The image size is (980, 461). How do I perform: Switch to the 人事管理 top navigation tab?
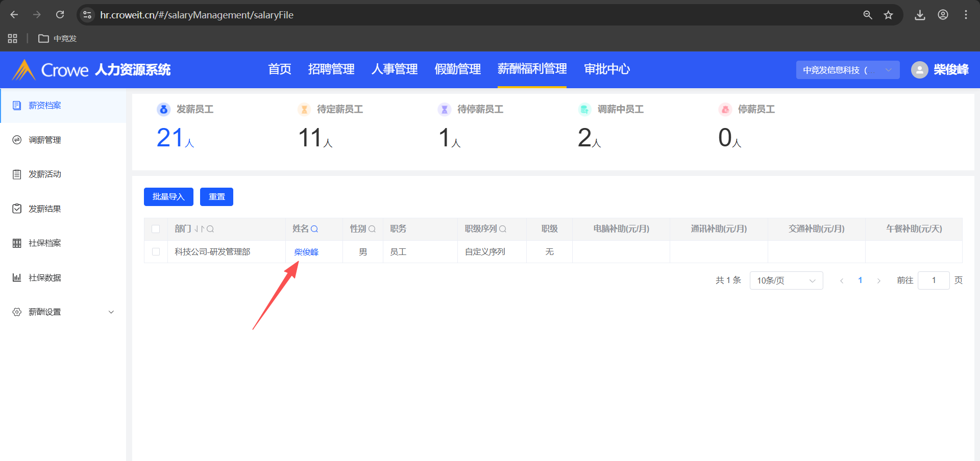395,69
